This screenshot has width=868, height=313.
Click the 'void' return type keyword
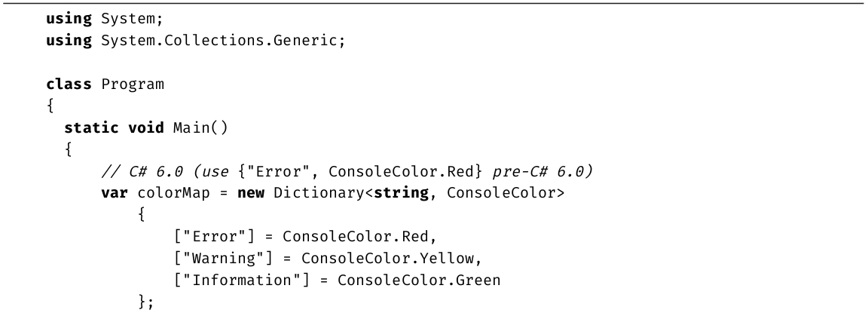(x=146, y=127)
